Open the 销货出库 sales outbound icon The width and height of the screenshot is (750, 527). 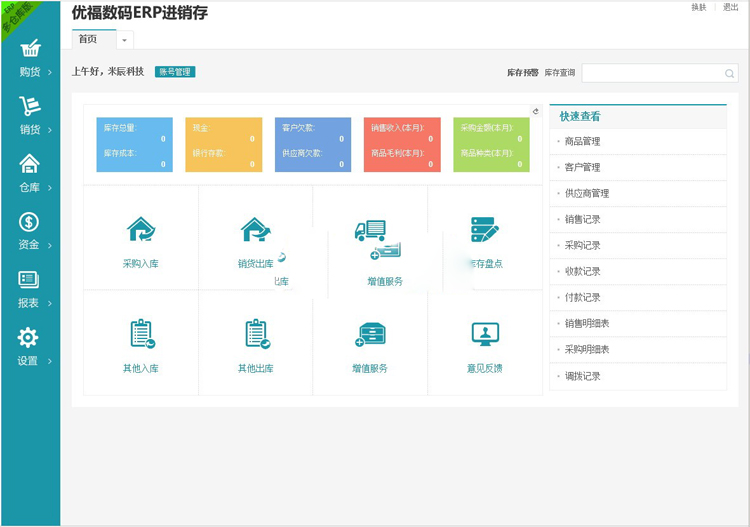tap(255, 230)
